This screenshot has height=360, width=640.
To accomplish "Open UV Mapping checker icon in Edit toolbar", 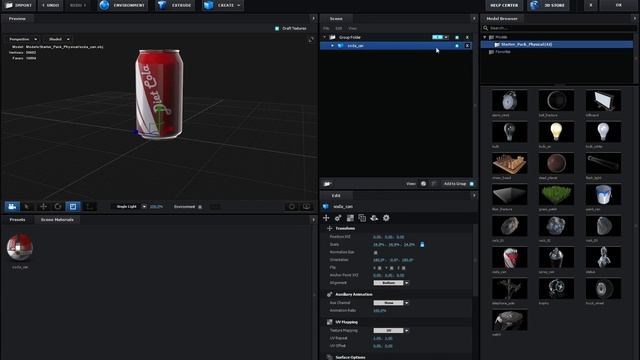I will click(350, 218).
